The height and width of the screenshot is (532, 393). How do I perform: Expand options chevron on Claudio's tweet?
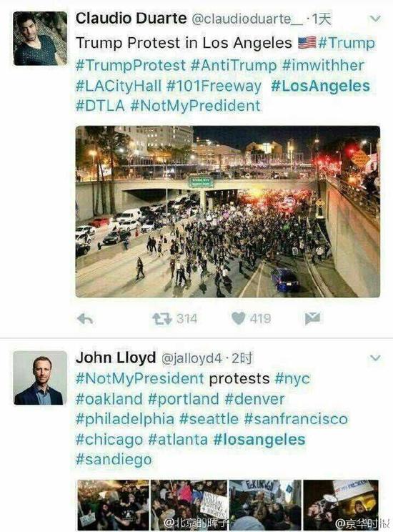pos(375,19)
